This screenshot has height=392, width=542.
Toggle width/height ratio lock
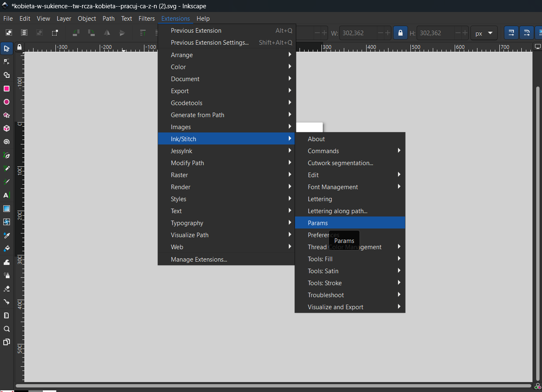coord(400,33)
